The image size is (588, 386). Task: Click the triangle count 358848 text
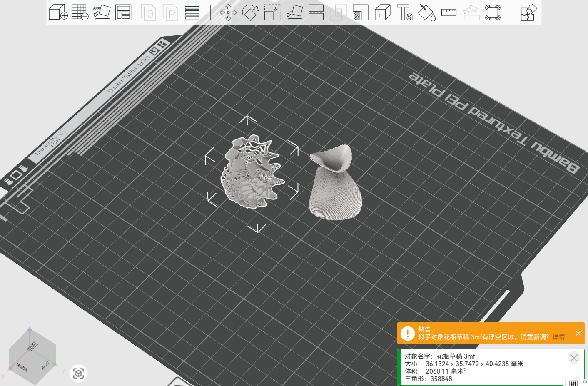tap(441, 379)
